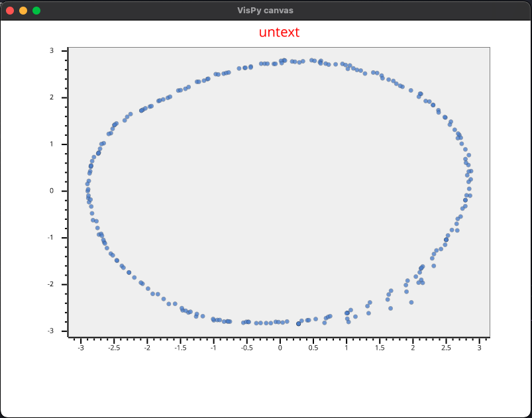Click x-axis tick label '-0.5'
The height and width of the screenshot is (418, 532).
tap(246, 348)
